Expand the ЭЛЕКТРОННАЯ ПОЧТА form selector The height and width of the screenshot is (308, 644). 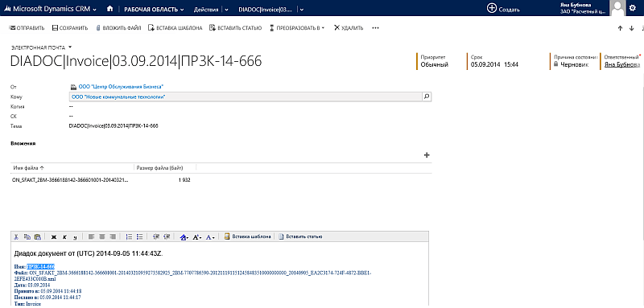point(41,47)
